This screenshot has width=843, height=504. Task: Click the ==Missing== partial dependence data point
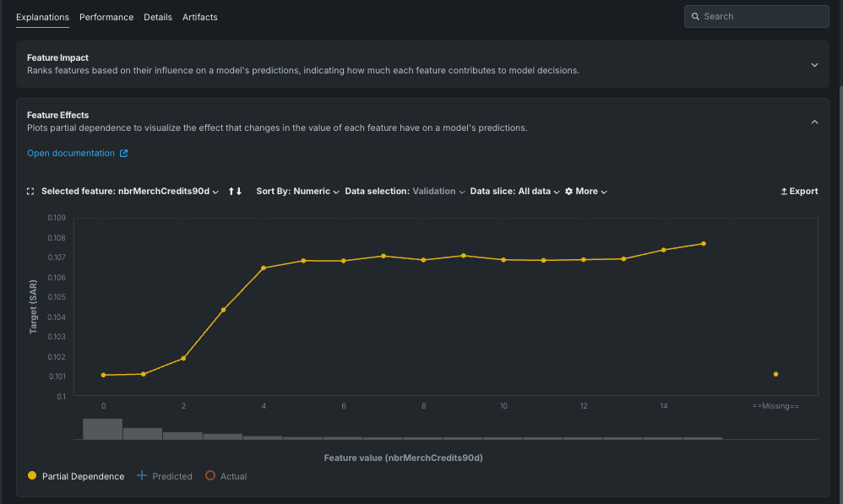pos(775,374)
